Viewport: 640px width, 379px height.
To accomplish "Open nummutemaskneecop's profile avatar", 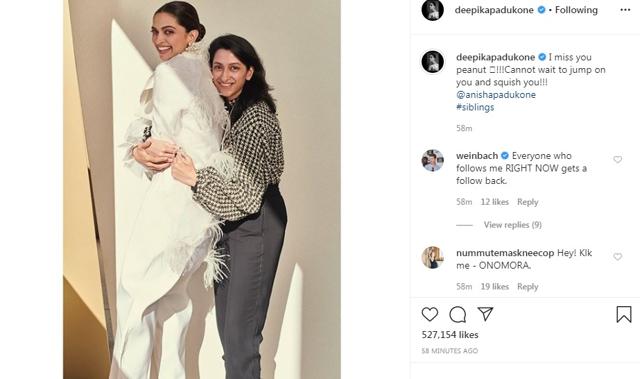I will pos(433,257).
